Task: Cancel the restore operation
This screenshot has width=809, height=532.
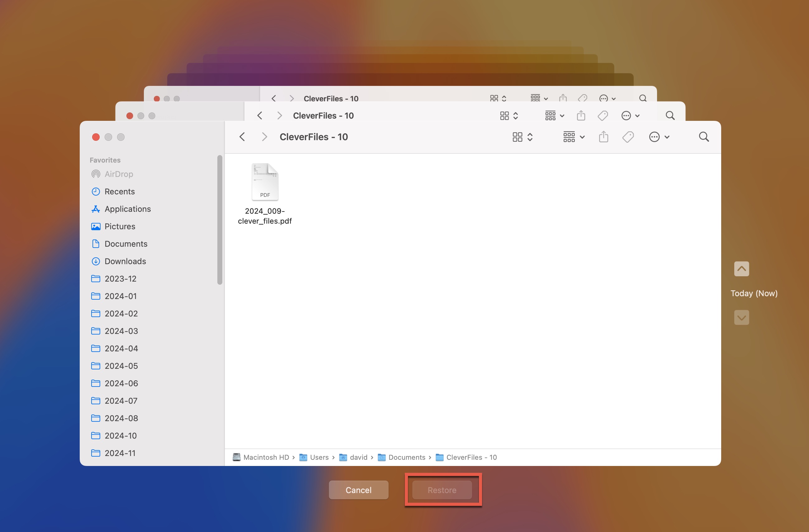Action: 358,489
